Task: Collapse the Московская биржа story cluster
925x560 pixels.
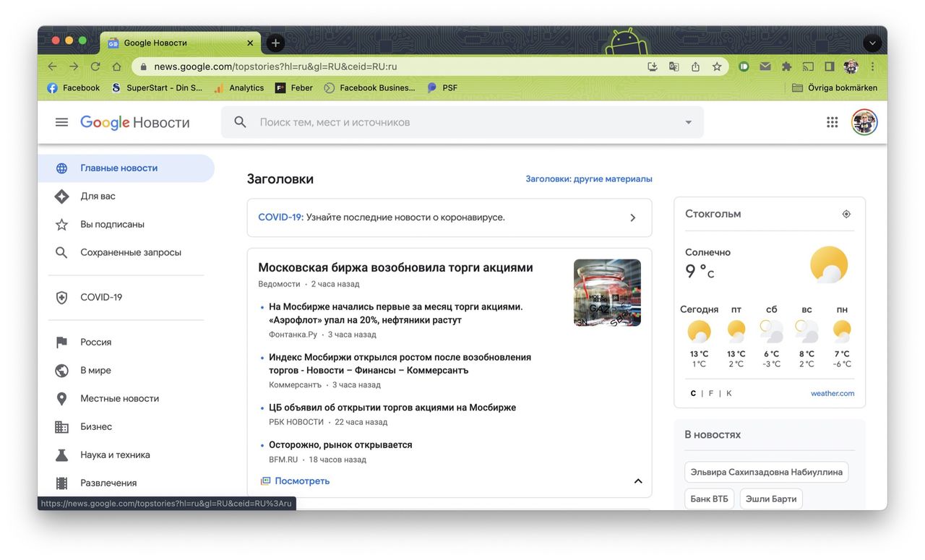Action: pyautogui.click(x=637, y=480)
